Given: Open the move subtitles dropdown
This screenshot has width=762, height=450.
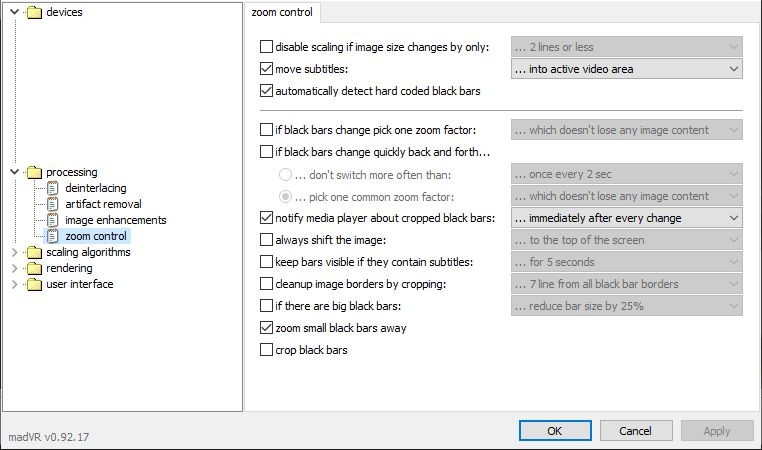Looking at the screenshot, I should pyautogui.click(x=626, y=69).
